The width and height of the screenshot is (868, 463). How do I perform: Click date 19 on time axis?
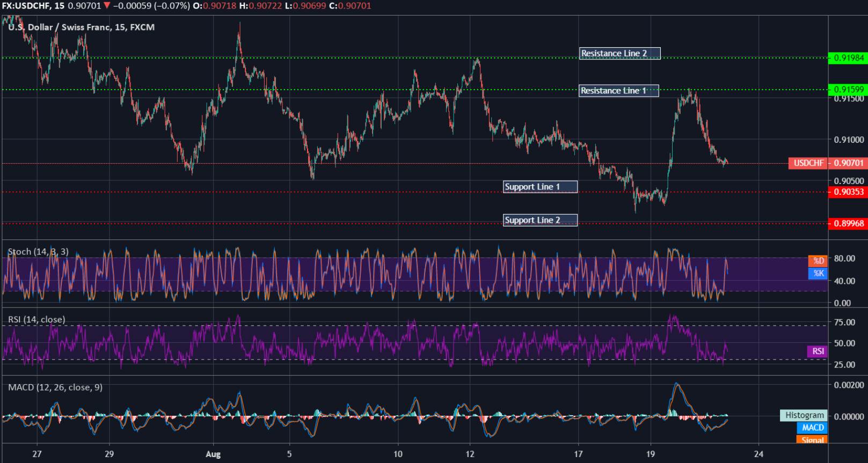pyautogui.click(x=650, y=454)
